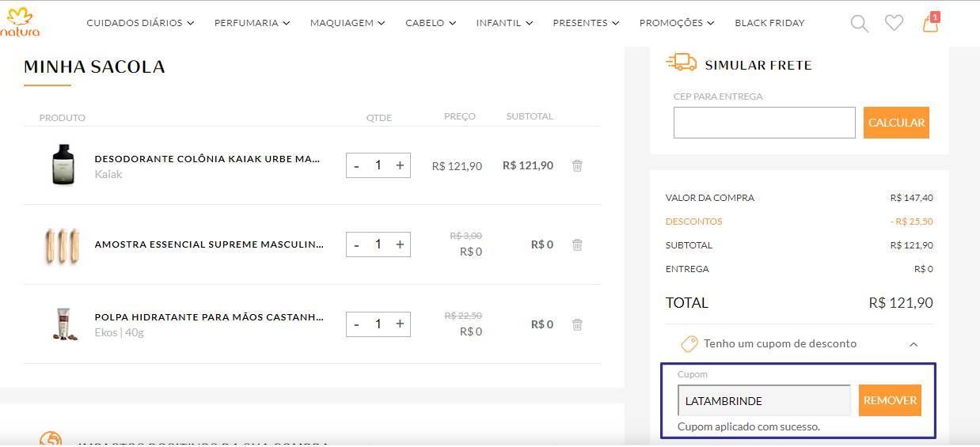Open the search magnifier icon
Screen dimensions: 980x447
point(859,23)
